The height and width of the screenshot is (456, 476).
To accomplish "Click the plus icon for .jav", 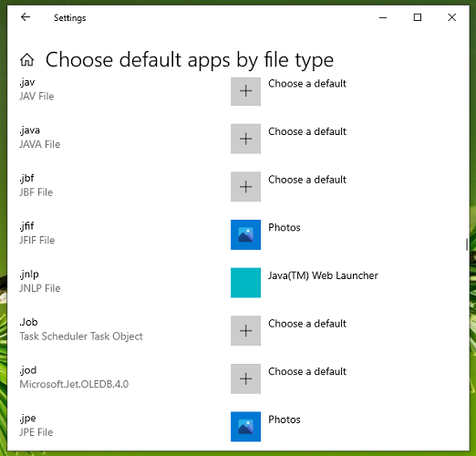I will pos(245,91).
